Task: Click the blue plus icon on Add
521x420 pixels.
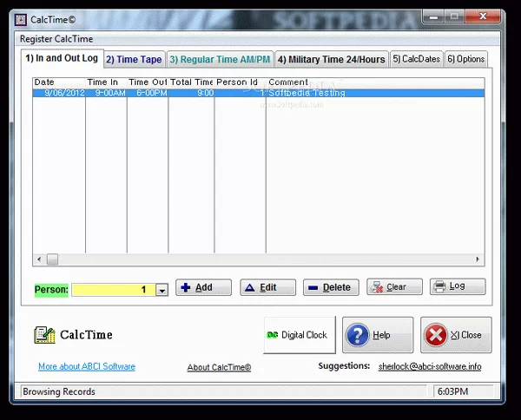Action: point(186,287)
